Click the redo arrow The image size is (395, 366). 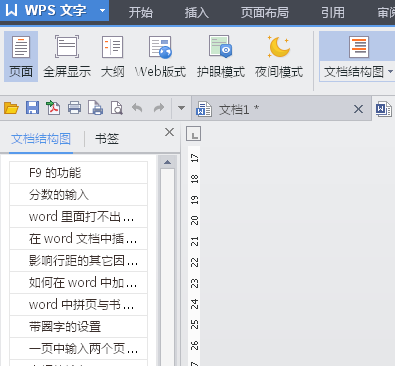[159, 108]
